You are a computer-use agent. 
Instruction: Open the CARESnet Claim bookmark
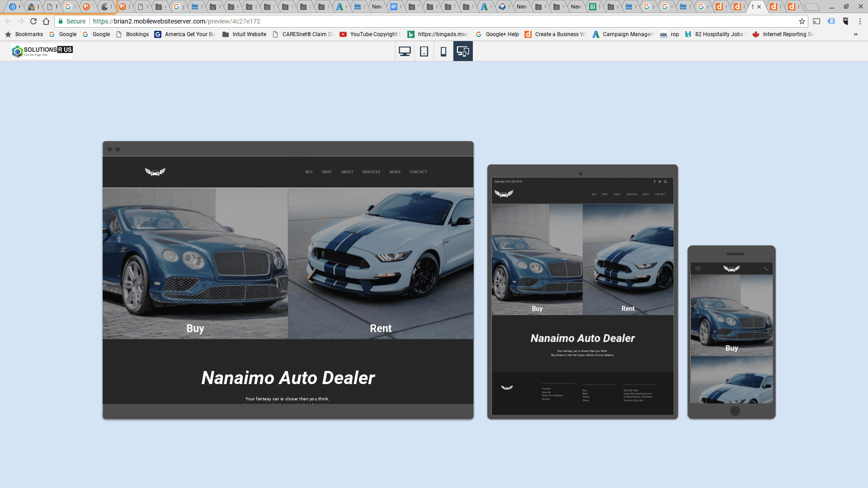[x=303, y=34]
